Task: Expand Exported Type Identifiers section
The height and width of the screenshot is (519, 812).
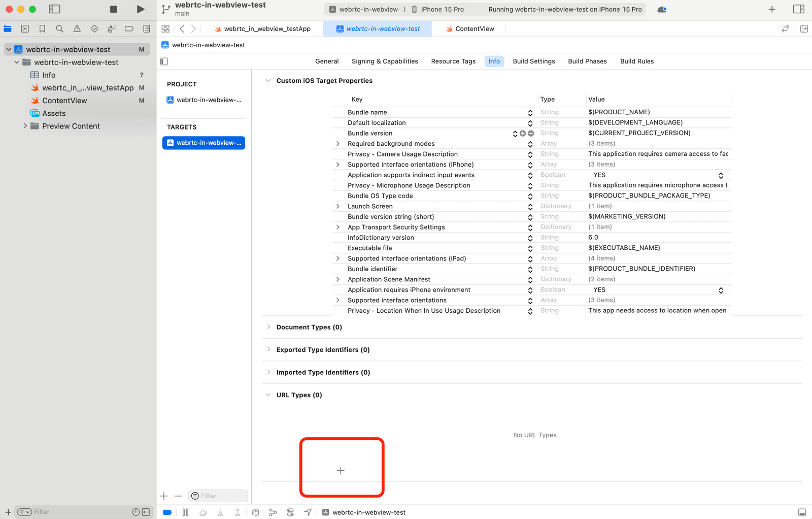Action: (x=268, y=350)
